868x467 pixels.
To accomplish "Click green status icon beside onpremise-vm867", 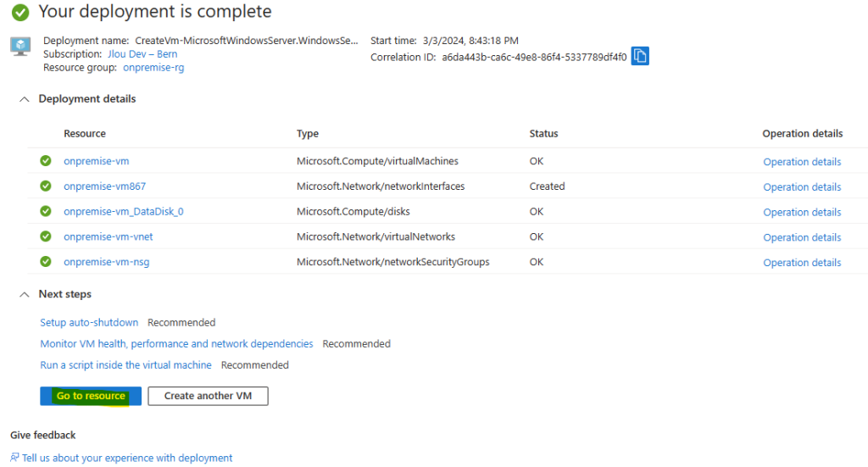I will (x=46, y=186).
